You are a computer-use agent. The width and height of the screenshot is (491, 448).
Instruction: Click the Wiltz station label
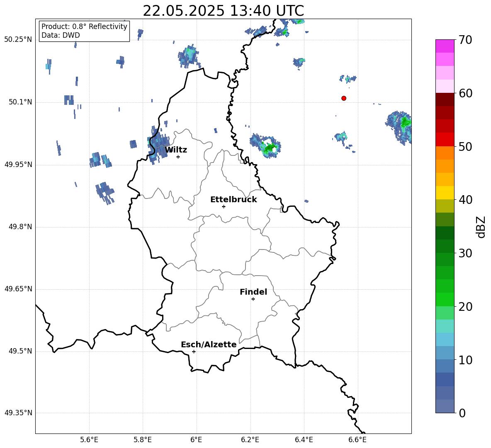[176, 150]
